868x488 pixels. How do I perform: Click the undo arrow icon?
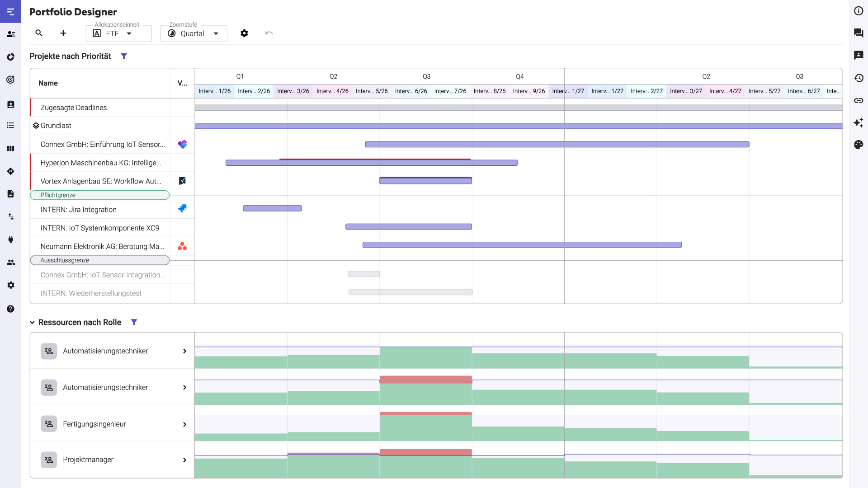point(269,33)
